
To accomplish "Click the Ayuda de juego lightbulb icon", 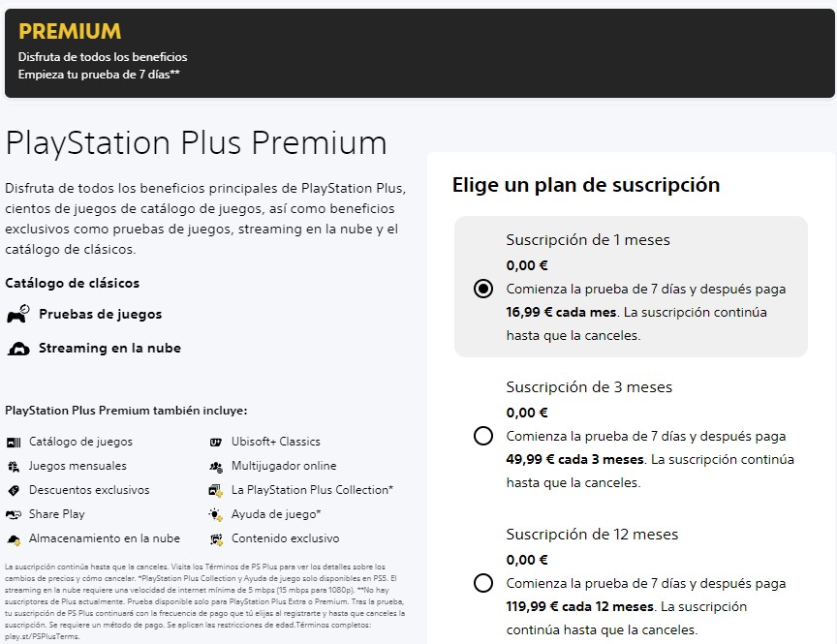I will click(215, 514).
